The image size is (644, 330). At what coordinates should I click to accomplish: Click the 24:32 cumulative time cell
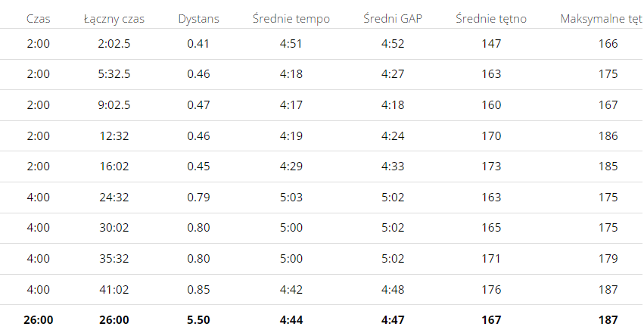[114, 198]
